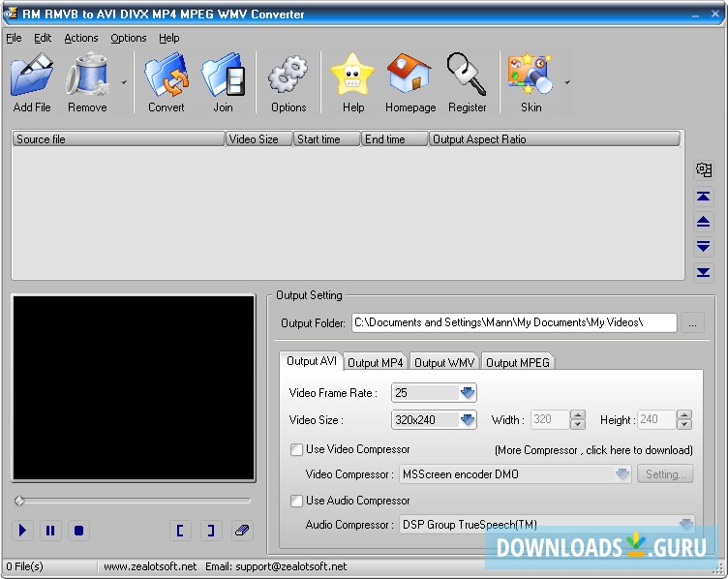Set start mark with left bracket button
The width and height of the screenshot is (728, 579).
point(180,531)
